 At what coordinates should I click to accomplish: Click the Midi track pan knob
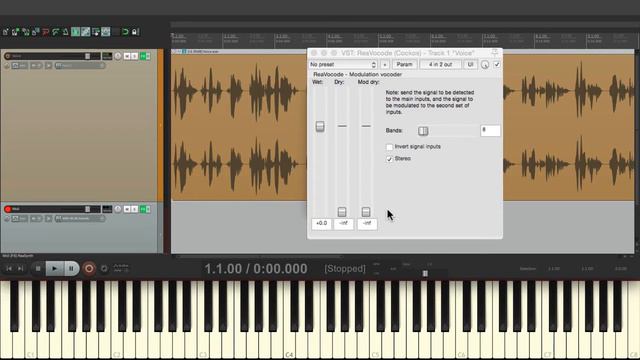(x=118, y=209)
